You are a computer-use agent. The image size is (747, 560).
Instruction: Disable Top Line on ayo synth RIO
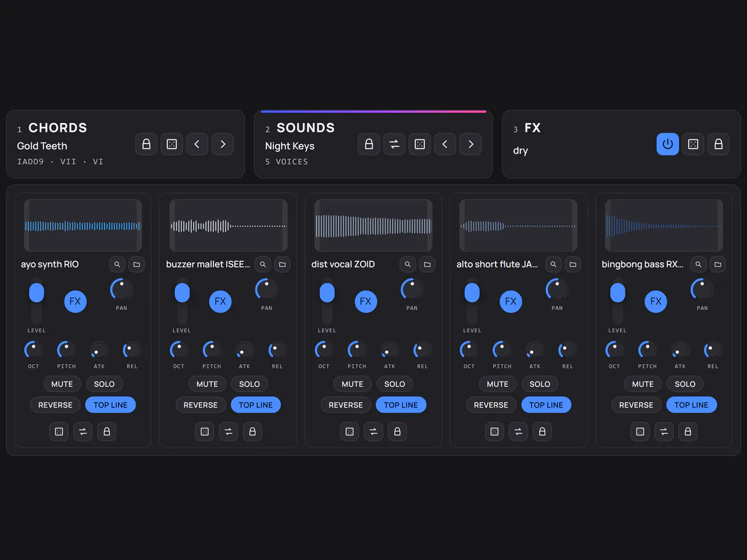click(110, 405)
